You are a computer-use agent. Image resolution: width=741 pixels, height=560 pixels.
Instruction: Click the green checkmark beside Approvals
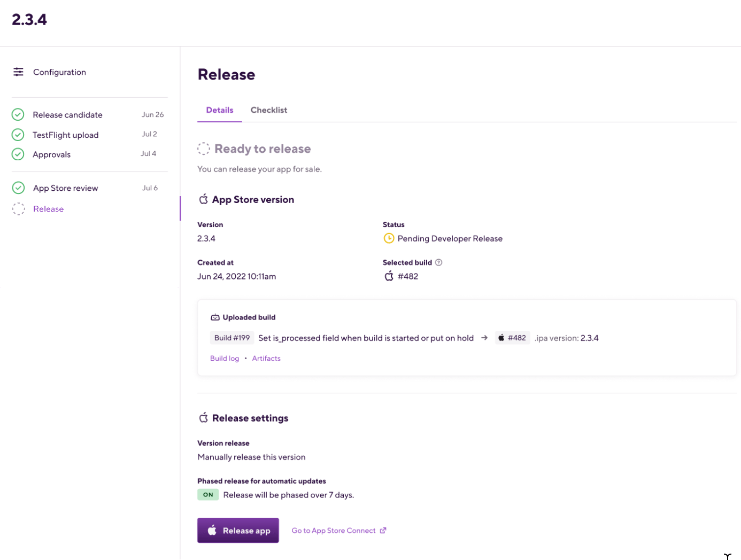18,154
